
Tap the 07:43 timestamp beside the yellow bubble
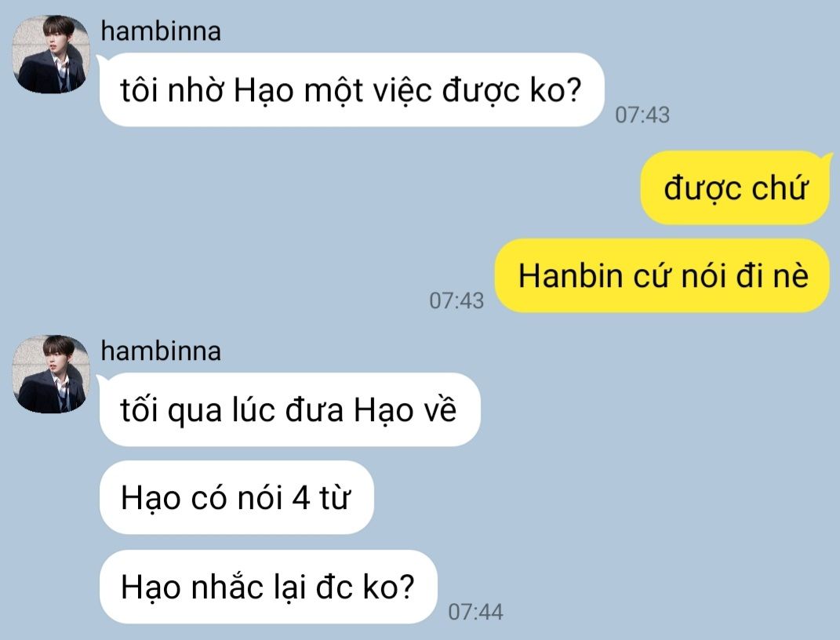click(x=456, y=300)
